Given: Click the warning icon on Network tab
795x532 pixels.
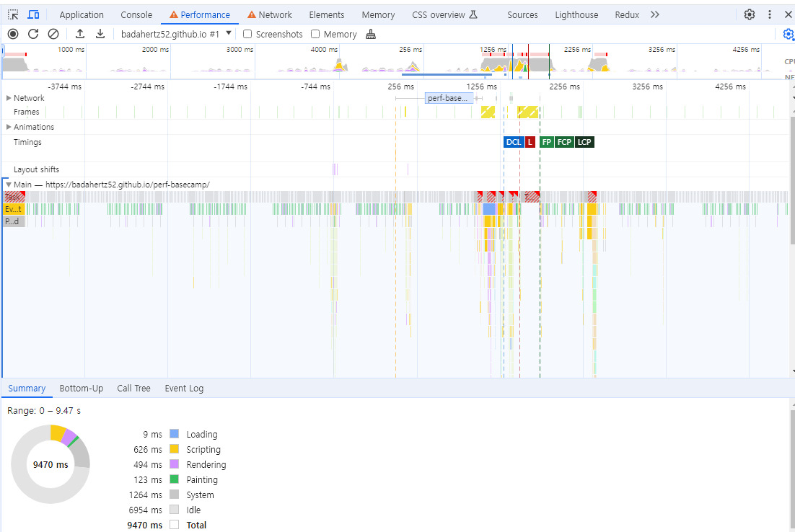Looking at the screenshot, I should [252, 14].
